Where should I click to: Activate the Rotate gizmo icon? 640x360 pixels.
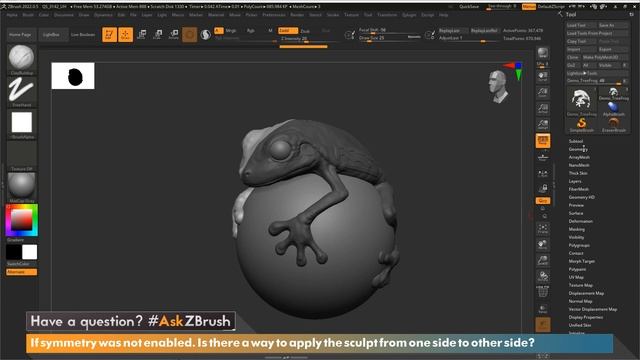click(173, 35)
